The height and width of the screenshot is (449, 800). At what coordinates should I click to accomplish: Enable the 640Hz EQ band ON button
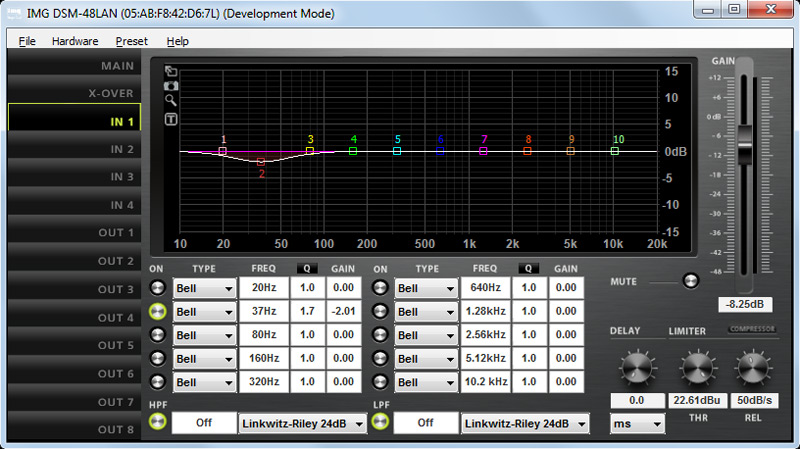[380, 289]
